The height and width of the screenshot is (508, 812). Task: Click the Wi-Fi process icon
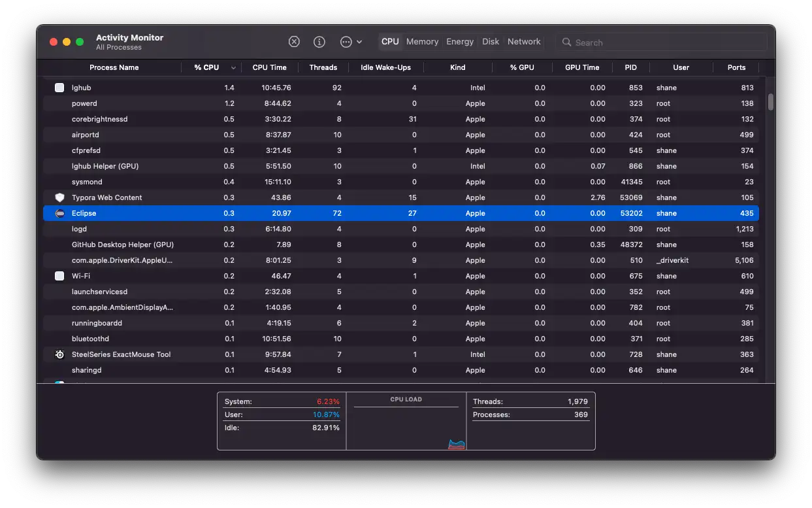[x=59, y=276]
